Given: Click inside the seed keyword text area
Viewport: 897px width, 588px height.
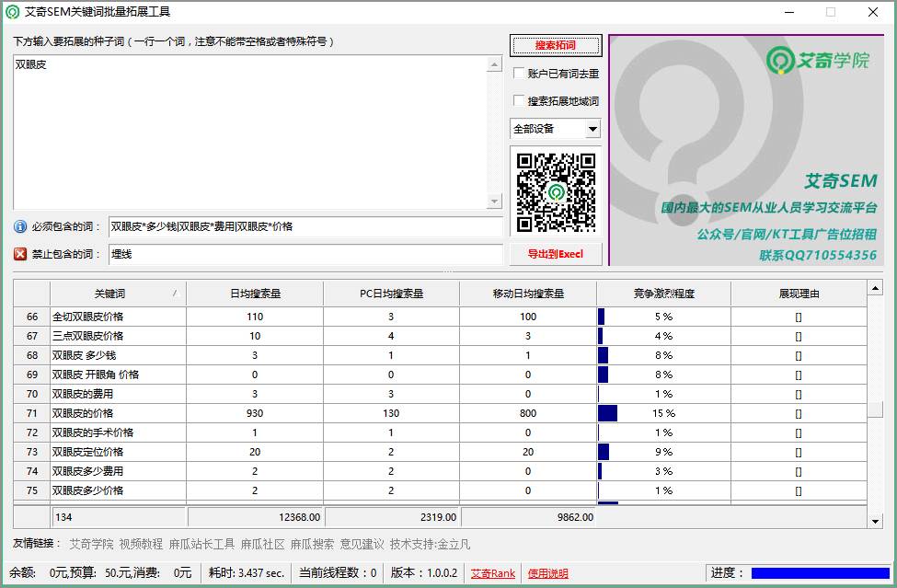Looking at the screenshot, I should pos(250,133).
